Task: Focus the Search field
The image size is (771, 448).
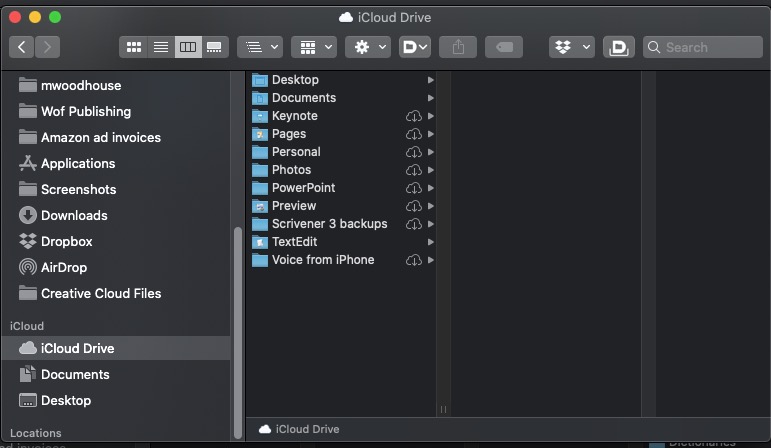Action: click(x=703, y=47)
